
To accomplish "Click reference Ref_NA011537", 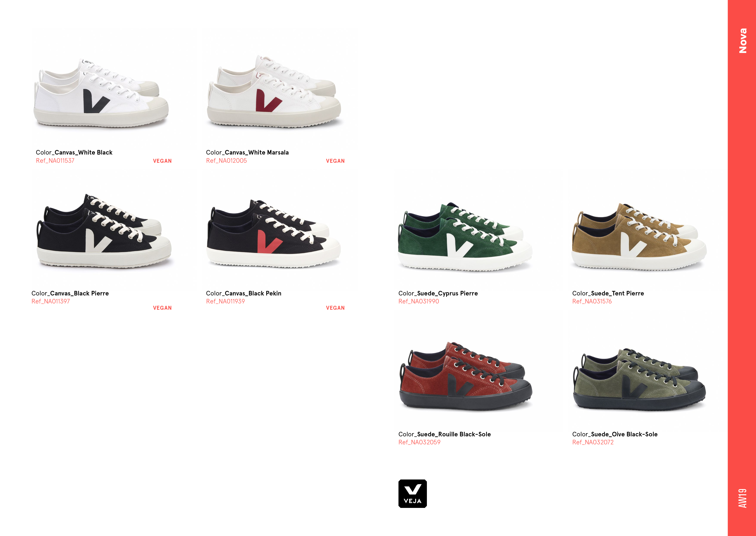I will coord(55,161).
